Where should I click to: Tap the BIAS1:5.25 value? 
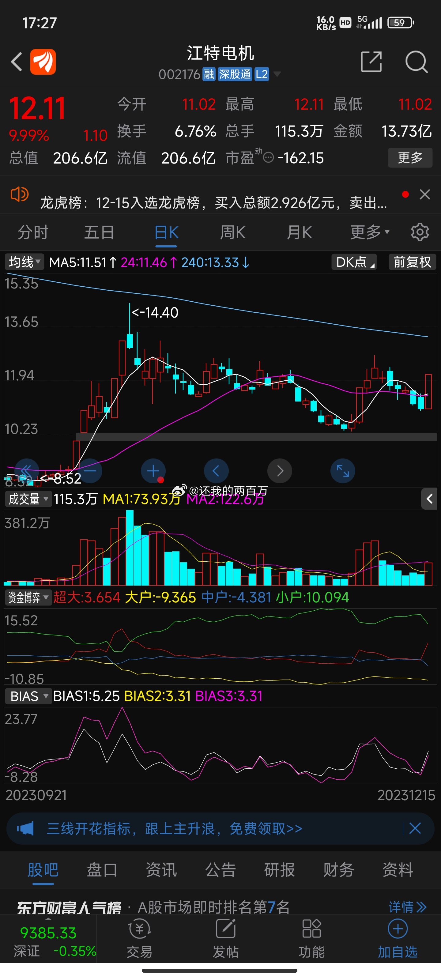(86, 696)
